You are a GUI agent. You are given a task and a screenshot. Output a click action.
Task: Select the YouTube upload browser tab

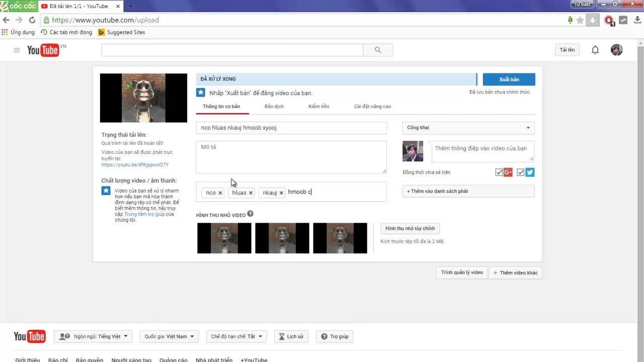click(80, 6)
